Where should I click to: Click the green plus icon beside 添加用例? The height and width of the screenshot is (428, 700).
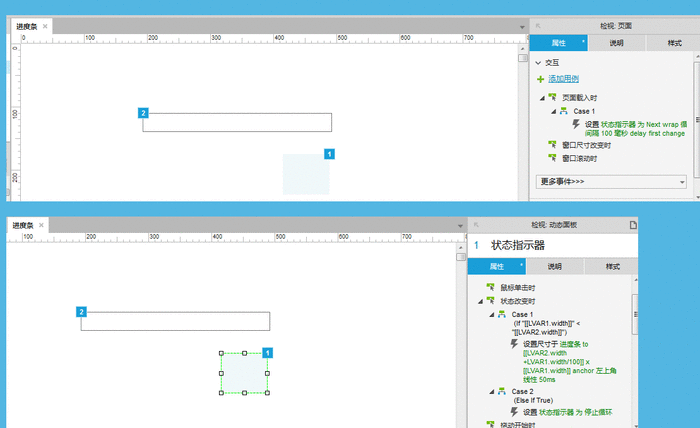pyautogui.click(x=540, y=79)
